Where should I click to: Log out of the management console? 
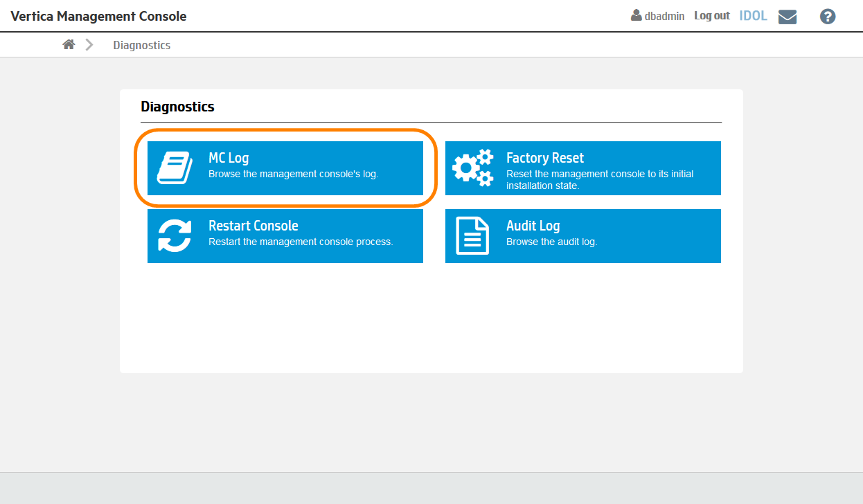pos(712,16)
